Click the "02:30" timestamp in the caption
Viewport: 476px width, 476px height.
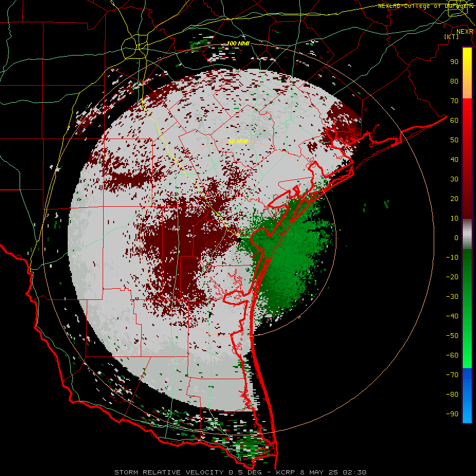coord(354,472)
